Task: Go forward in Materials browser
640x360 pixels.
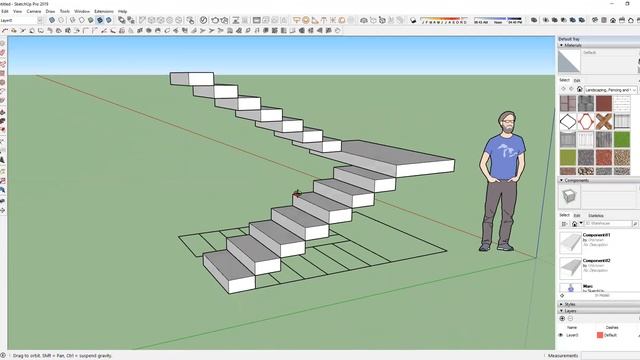Action: tap(571, 89)
